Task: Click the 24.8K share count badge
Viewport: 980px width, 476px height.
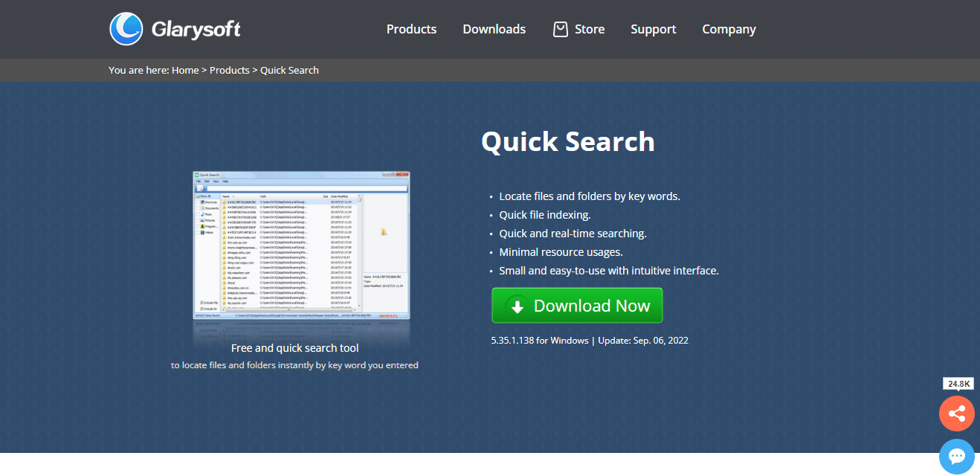Action: click(958, 384)
